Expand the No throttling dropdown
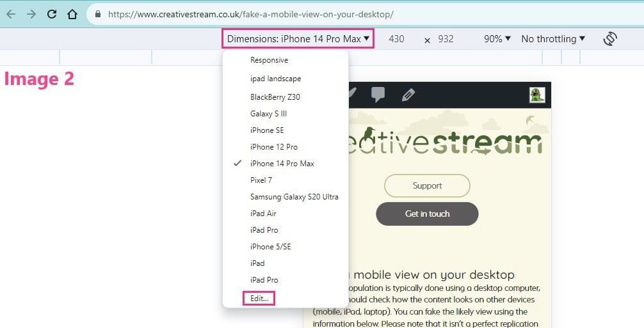Screen dimensions: 644x328 553,39
